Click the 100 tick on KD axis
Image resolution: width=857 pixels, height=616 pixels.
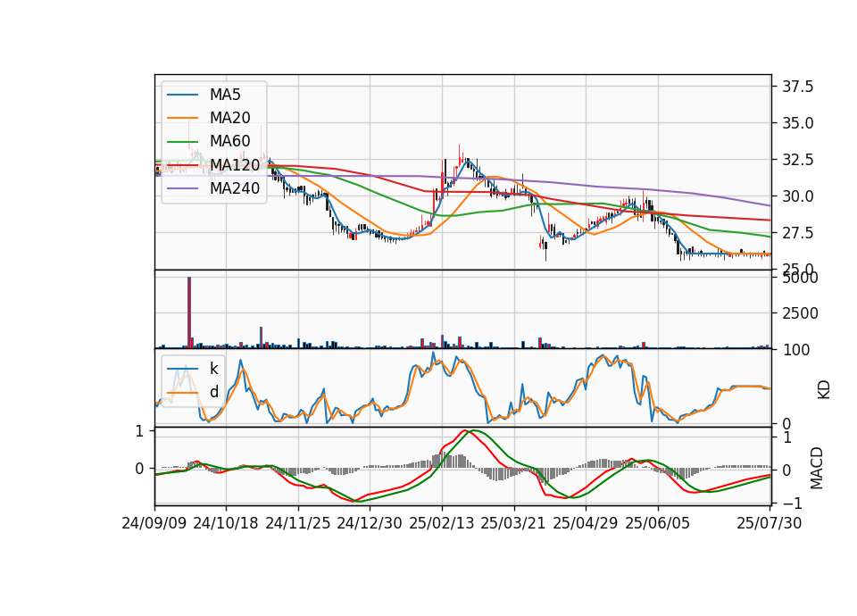(795, 350)
